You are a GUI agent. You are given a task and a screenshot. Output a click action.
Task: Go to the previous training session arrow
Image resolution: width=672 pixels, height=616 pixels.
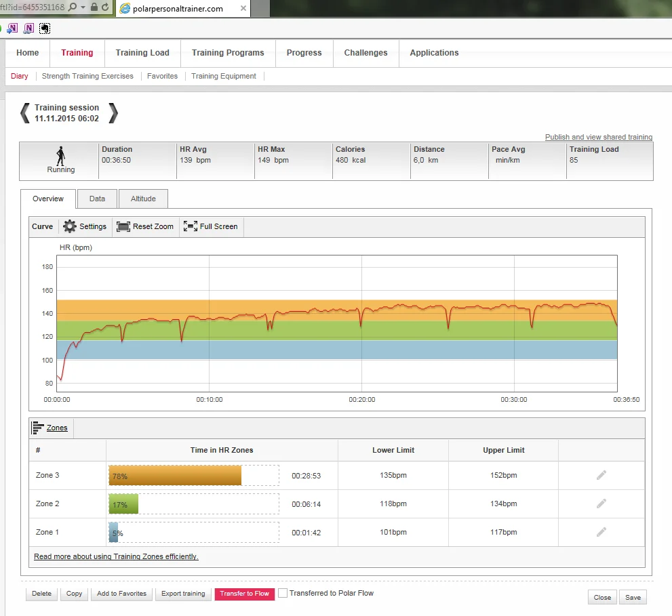pyautogui.click(x=24, y=113)
